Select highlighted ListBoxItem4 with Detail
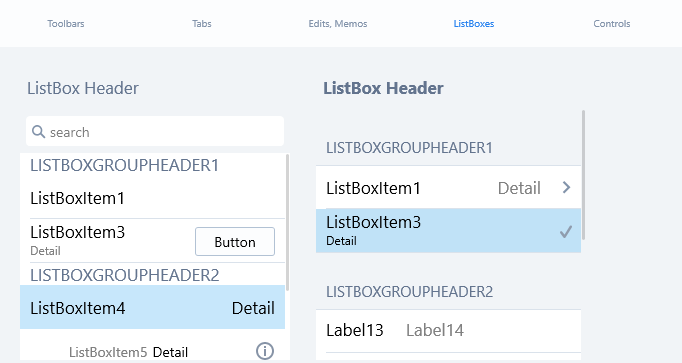Screen dimensions: 682x363 153,307
